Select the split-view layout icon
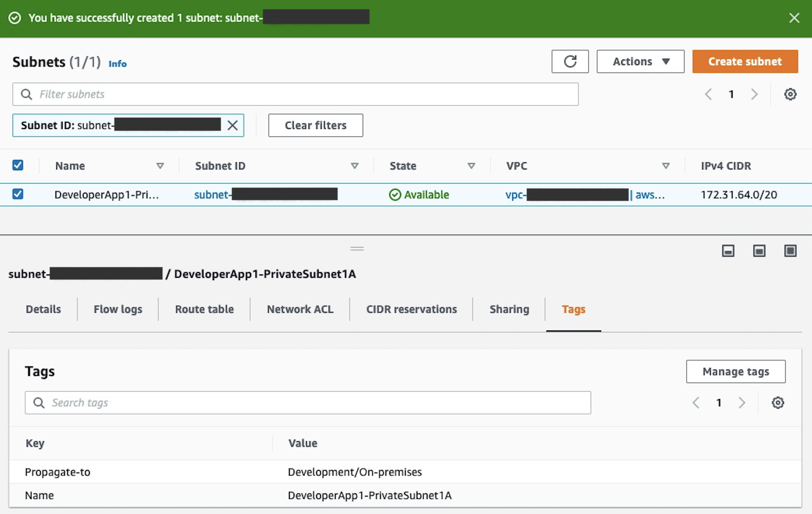812x514 pixels. click(759, 251)
